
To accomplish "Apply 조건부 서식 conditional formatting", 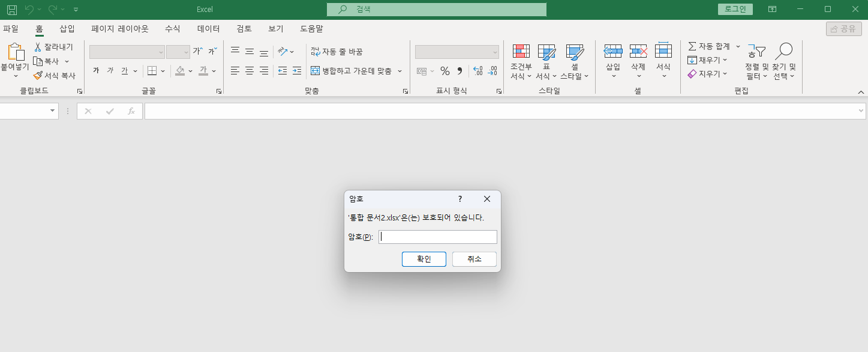I will click(x=520, y=61).
